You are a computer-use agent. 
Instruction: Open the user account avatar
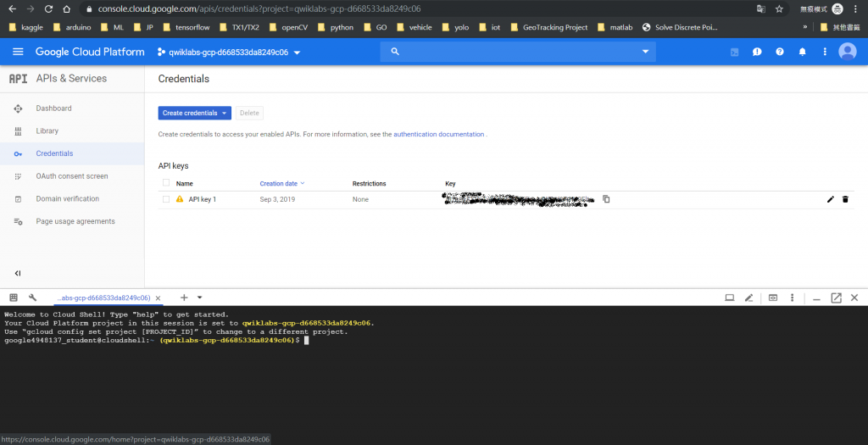tap(848, 52)
